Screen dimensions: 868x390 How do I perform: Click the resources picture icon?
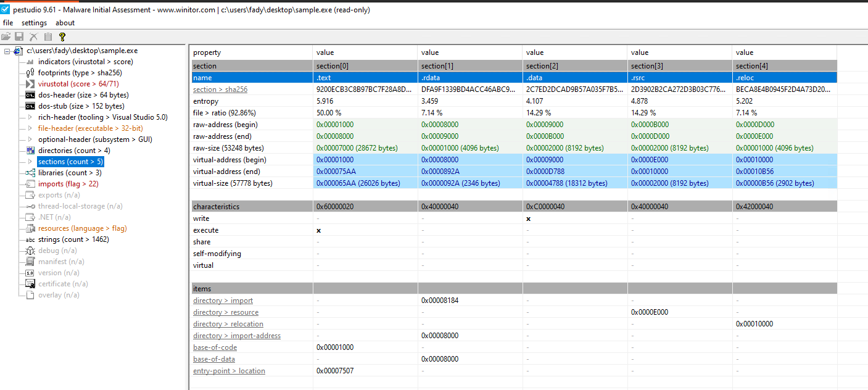click(30, 228)
